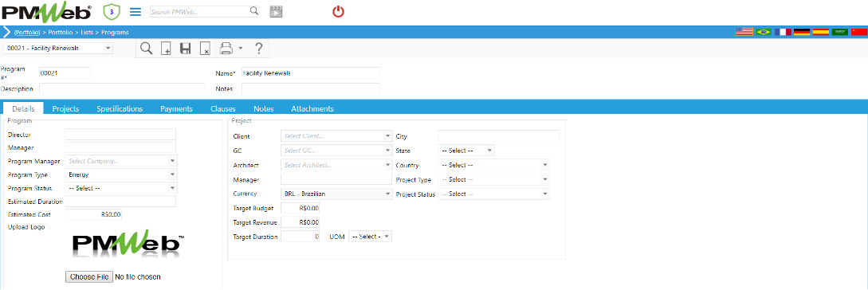This screenshot has height=290, width=868.
Task: Open the Attachments tab
Action: point(312,108)
